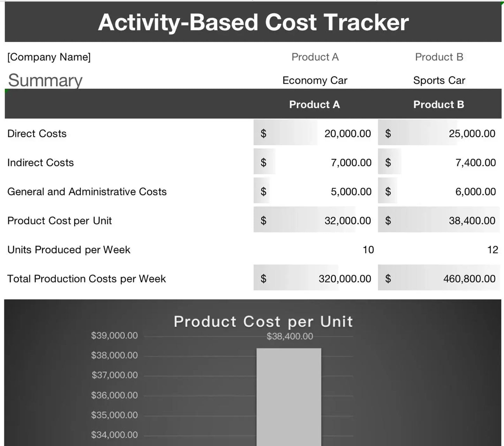Click the Summary heading text

coord(45,80)
